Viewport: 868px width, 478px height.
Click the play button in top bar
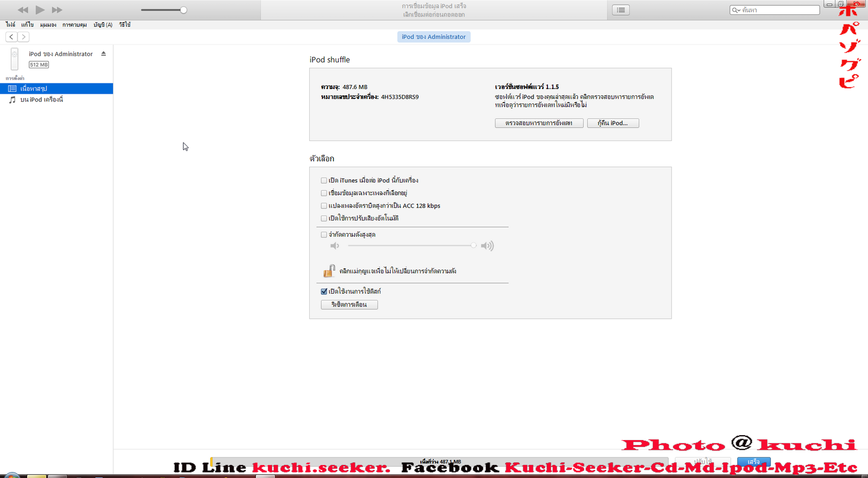pos(40,10)
